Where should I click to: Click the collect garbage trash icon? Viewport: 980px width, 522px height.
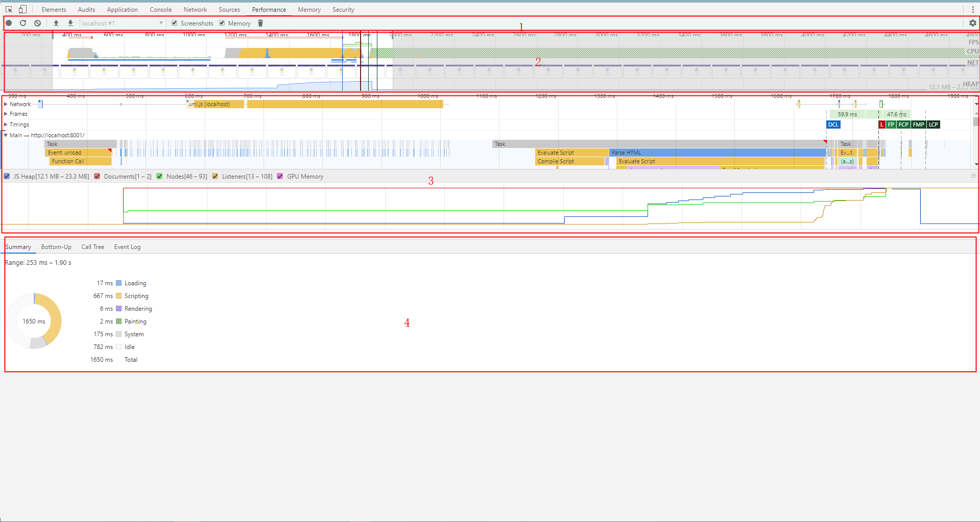point(260,23)
